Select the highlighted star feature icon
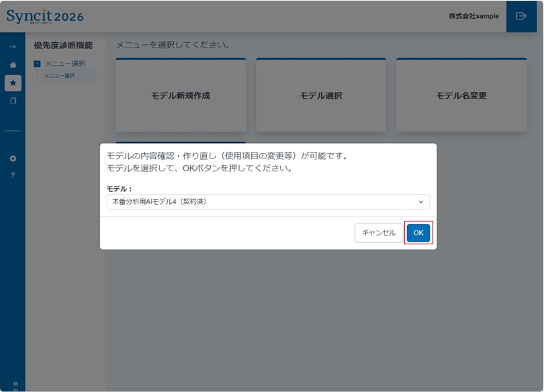544x392 pixels. pyautogui.click(x=12, y=83)
